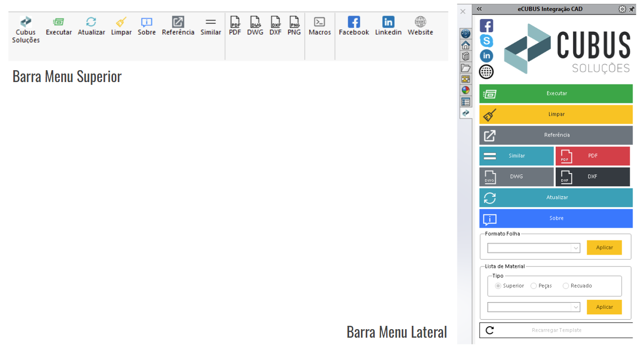Click the Limpar broom icon in toolbar
This screenshot has width=644, height=350.
(121, 22)
